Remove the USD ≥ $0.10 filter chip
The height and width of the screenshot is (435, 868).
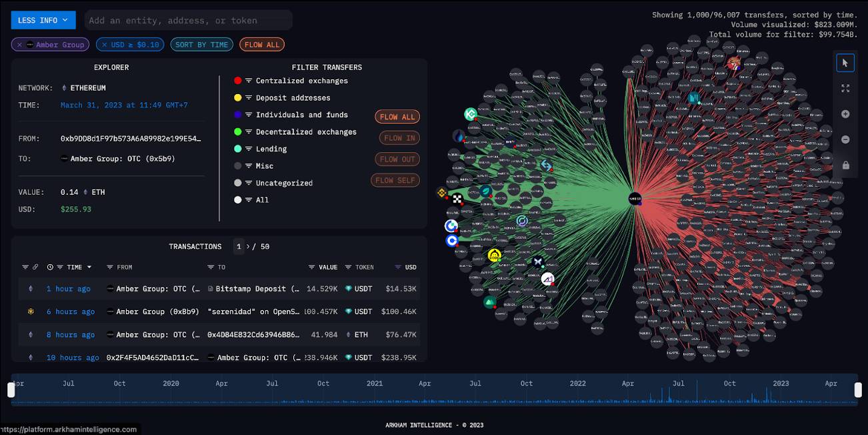click(x=104, y=45)
